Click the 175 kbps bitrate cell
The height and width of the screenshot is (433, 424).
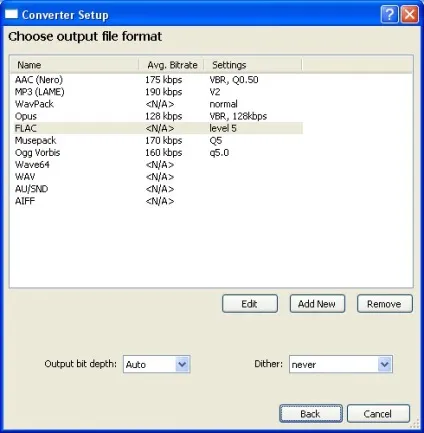point(164,80)
